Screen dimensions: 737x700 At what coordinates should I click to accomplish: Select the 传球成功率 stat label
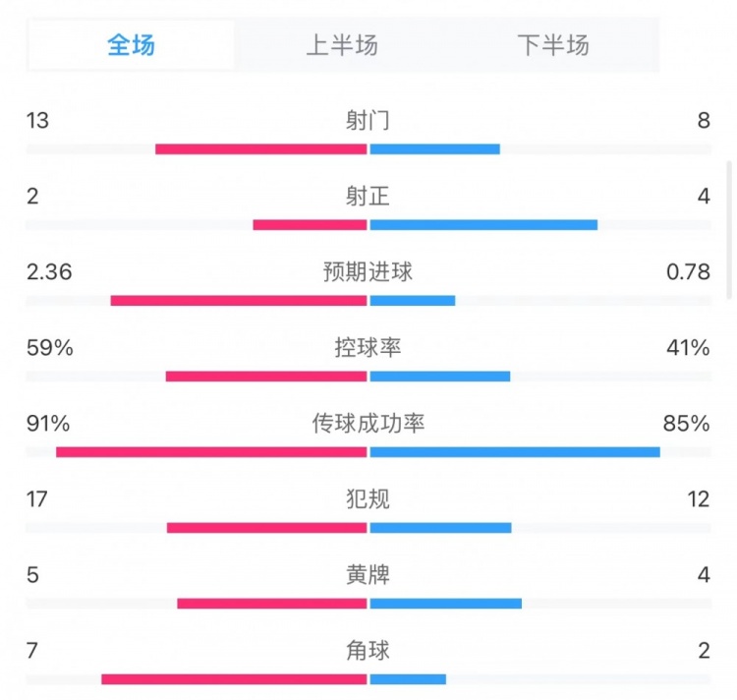tap(368, 424)
